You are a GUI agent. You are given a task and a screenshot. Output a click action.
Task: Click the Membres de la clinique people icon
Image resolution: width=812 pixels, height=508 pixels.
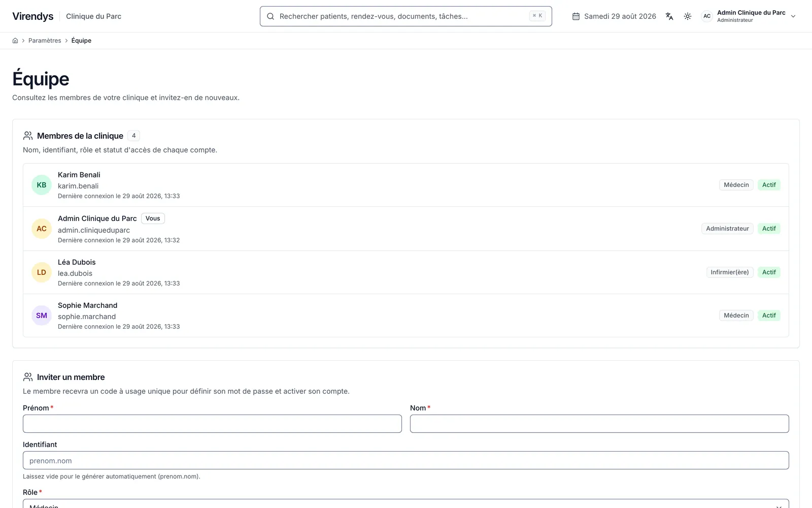tap(28, 136)
